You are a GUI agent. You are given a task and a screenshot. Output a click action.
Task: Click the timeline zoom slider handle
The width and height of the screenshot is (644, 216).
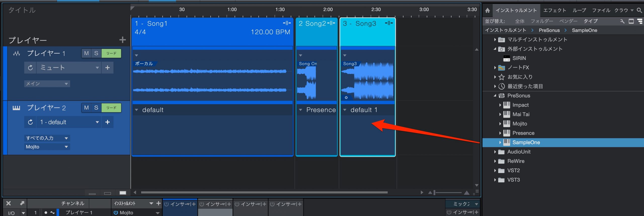pos(434,193)
